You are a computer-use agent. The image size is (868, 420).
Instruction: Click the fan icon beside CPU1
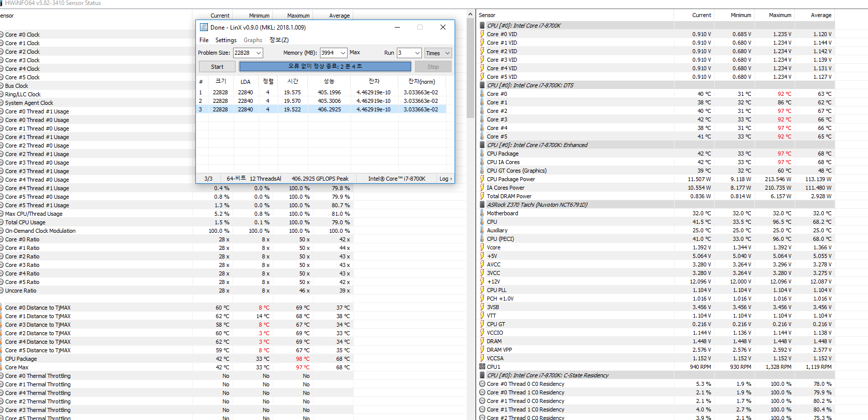tap(482, 367)
